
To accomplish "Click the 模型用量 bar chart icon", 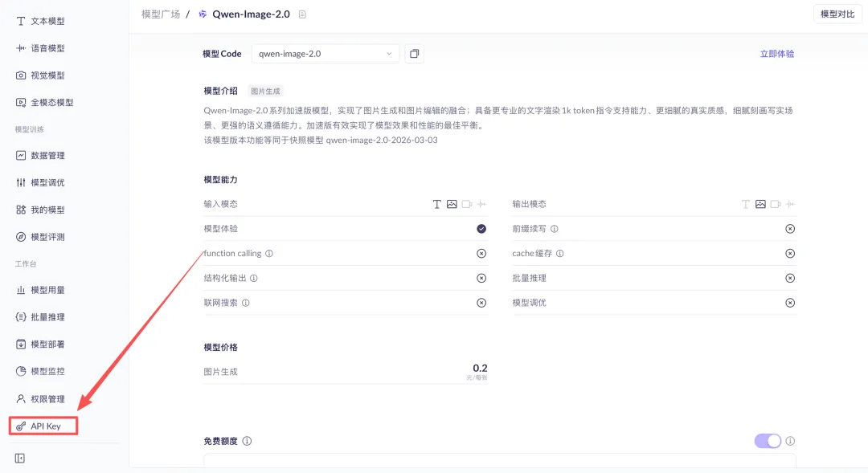I will click(20, 290).
